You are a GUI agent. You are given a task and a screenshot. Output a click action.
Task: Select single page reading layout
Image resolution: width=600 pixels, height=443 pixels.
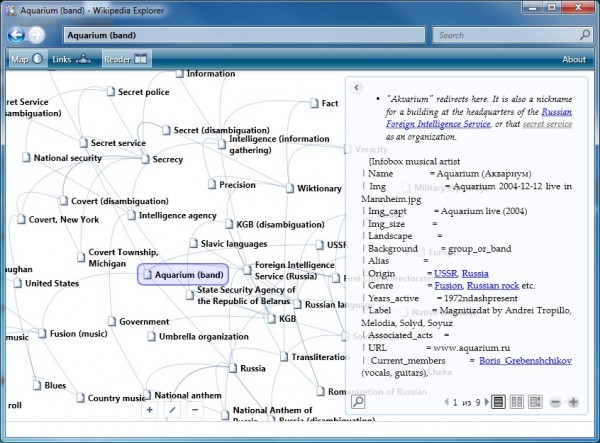pyautogui.click(x=498, y=402)
